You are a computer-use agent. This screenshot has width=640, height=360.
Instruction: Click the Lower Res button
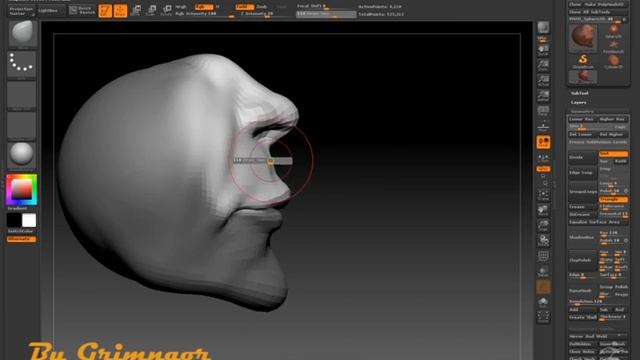[x=582, y=119]
